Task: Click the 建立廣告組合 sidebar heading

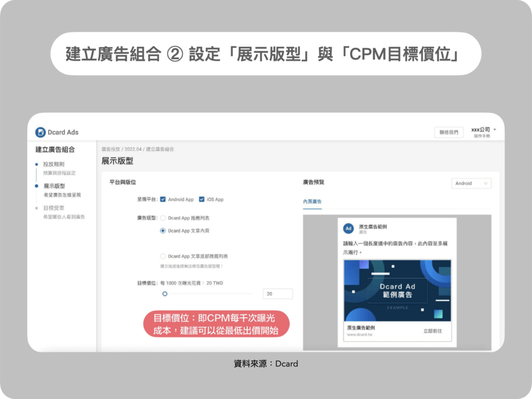Action: [55, 149]
